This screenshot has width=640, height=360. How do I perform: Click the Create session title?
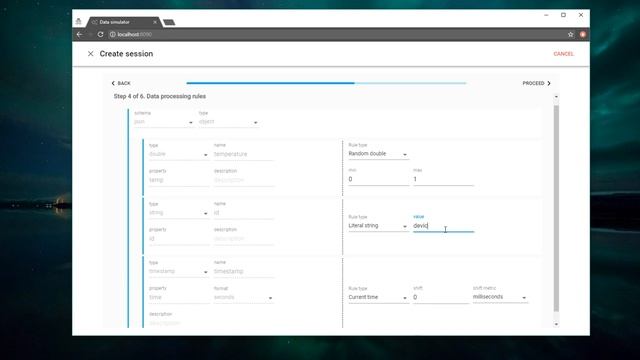click(126, 54)
